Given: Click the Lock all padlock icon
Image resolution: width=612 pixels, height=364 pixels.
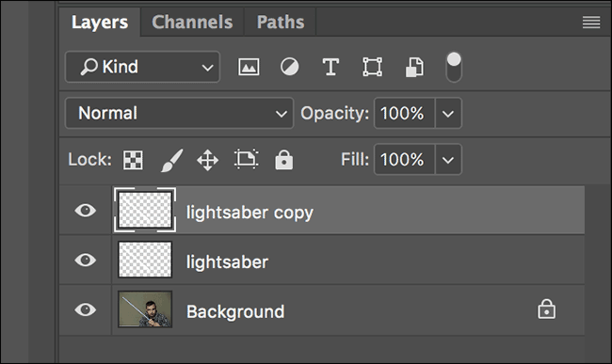Looking at the screenshot, I should coord(283,160).
